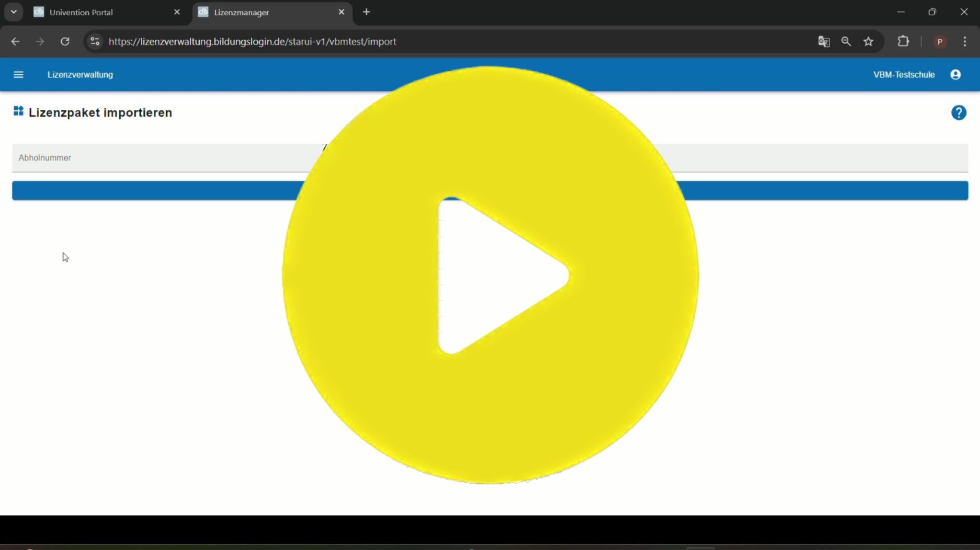The height and width of the screenshot is (550, 980).
Task: Reload the current page
Action: point(65,42)
